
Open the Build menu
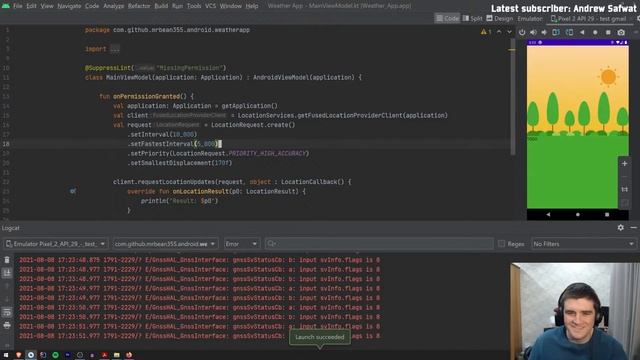pyautogui.click(x=161, y=6)
